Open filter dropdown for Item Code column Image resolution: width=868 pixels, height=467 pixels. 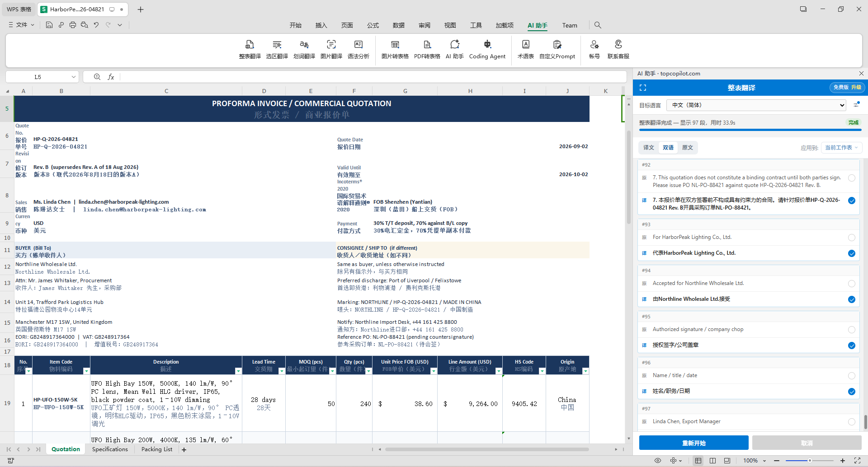(x=86, y=371)
